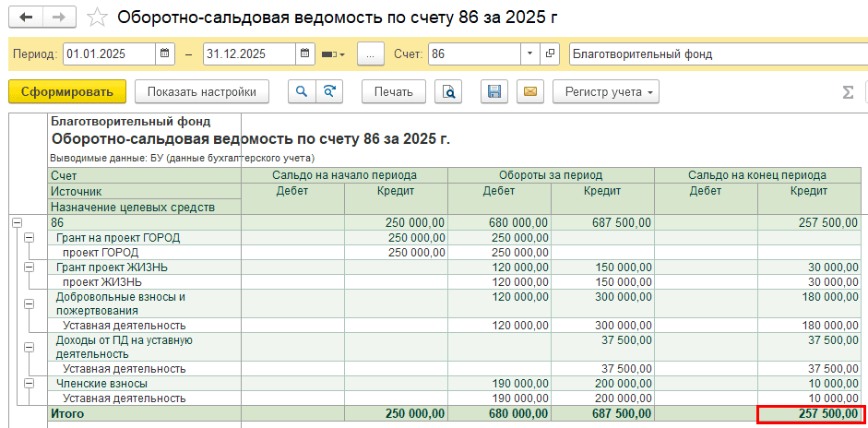This screenshot has width=868, height=428.
Task: Collapse the Членские взносы group
Action: [x=29, y=383]
